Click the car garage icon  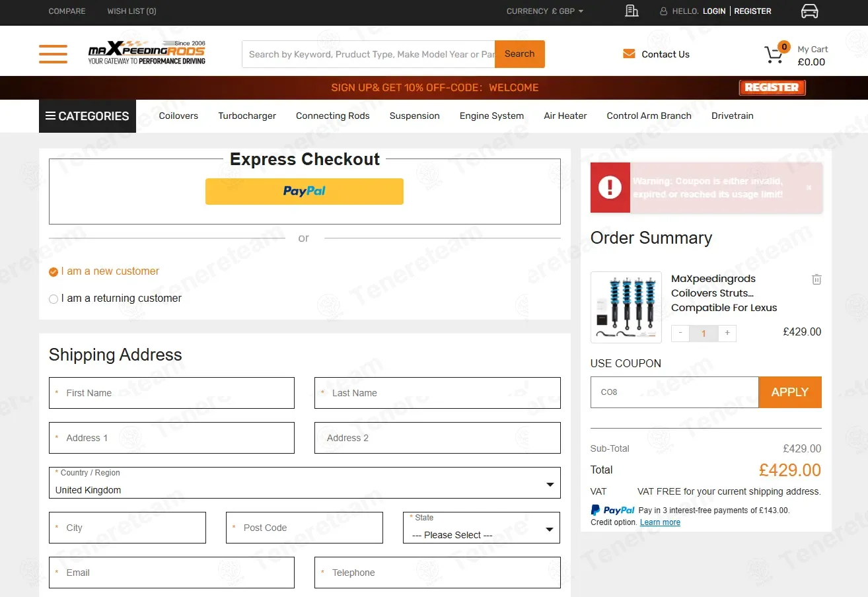pyautogui.click(x=809, y=11)
